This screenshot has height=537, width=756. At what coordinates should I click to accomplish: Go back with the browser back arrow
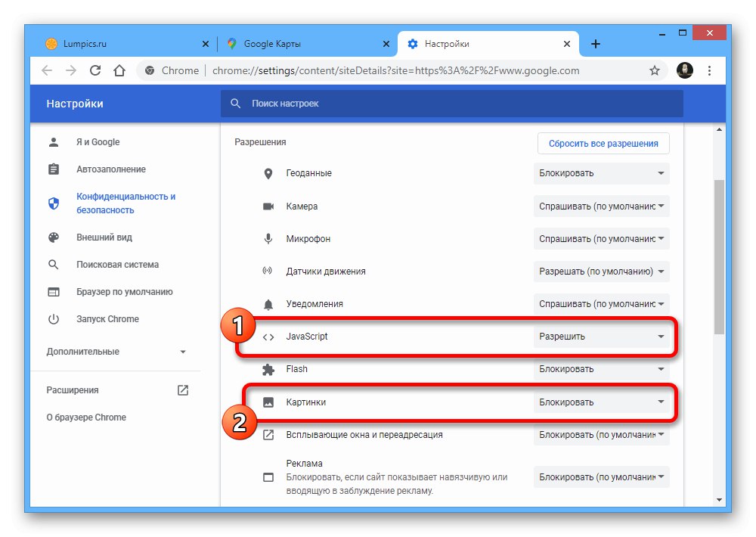click(47, 70)
